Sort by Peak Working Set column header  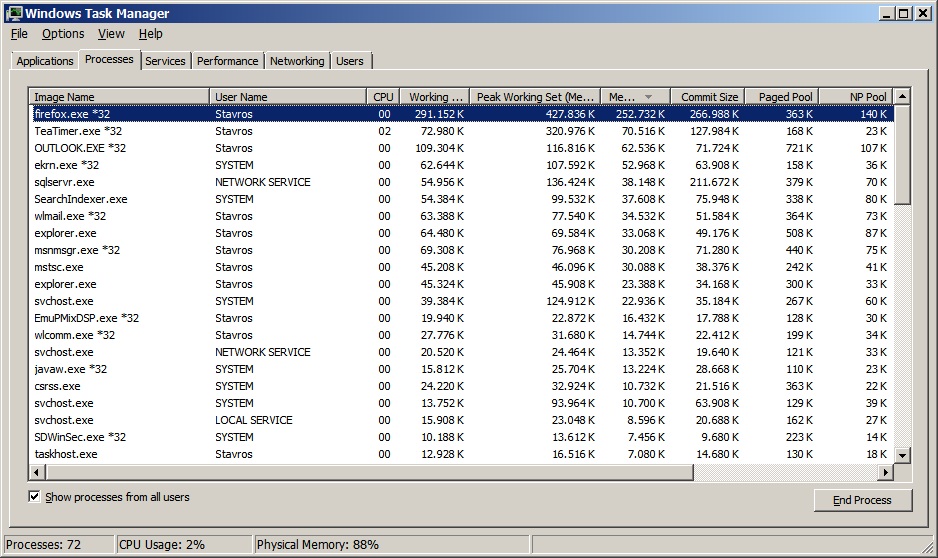pos(535,96)
